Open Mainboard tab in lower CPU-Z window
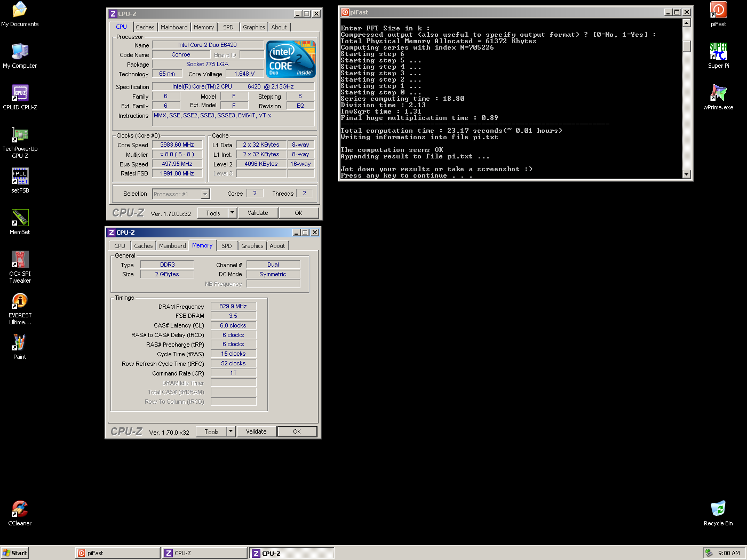This screenshot has width=747, height=560. click(172, 246)
